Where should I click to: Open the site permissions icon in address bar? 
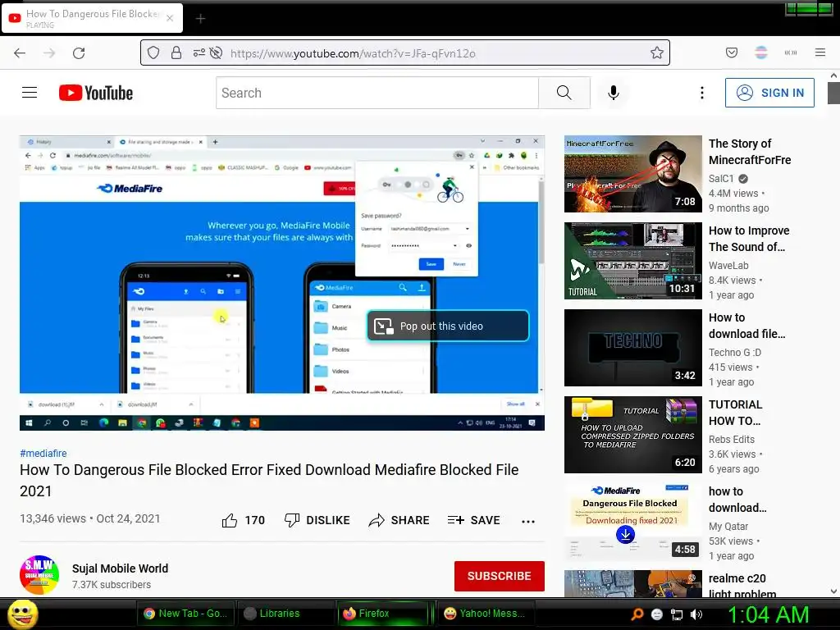point(199,52)
